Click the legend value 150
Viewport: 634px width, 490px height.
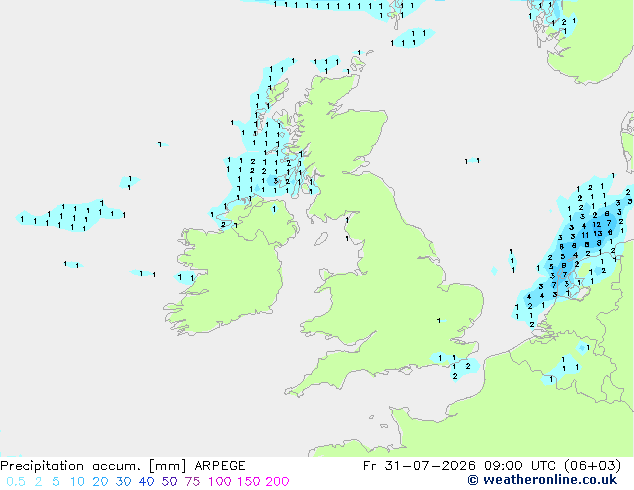(x=249, y=482)
